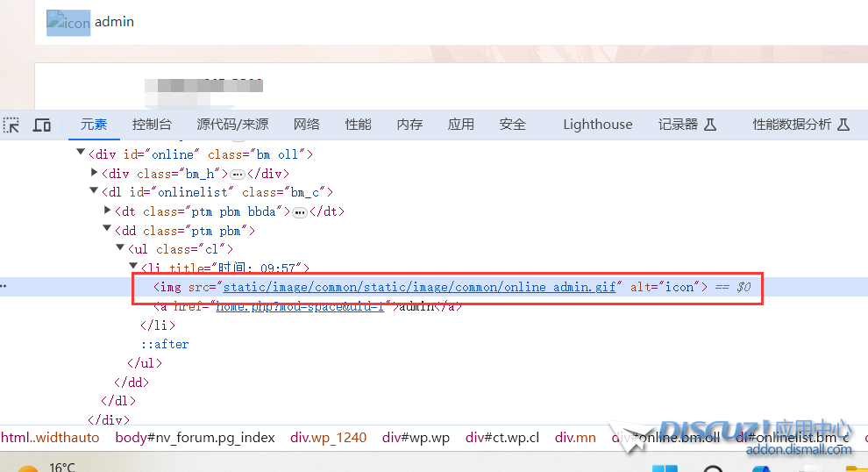Image resolution: width=868 pixels, height=472 pixels.
Task: Follow the online_admin.gif src link
Action: point(420,287)
